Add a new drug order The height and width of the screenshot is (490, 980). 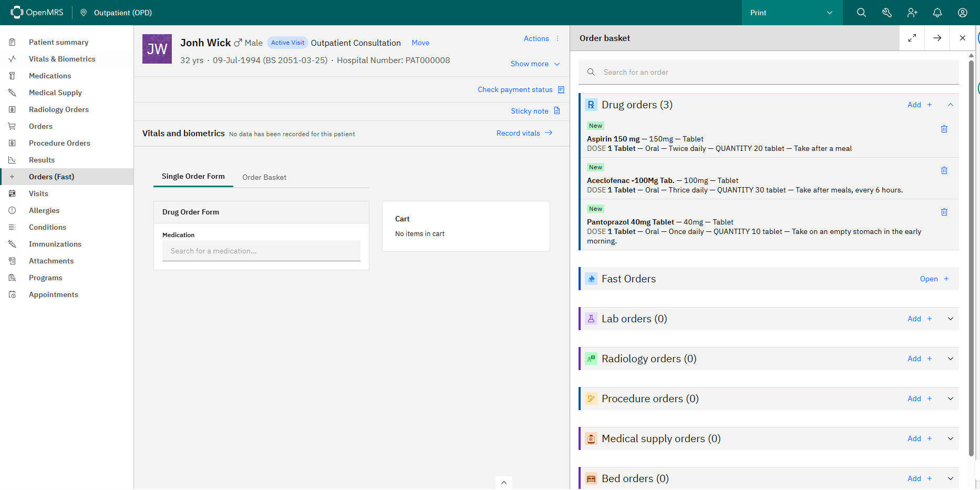[920, 105]
